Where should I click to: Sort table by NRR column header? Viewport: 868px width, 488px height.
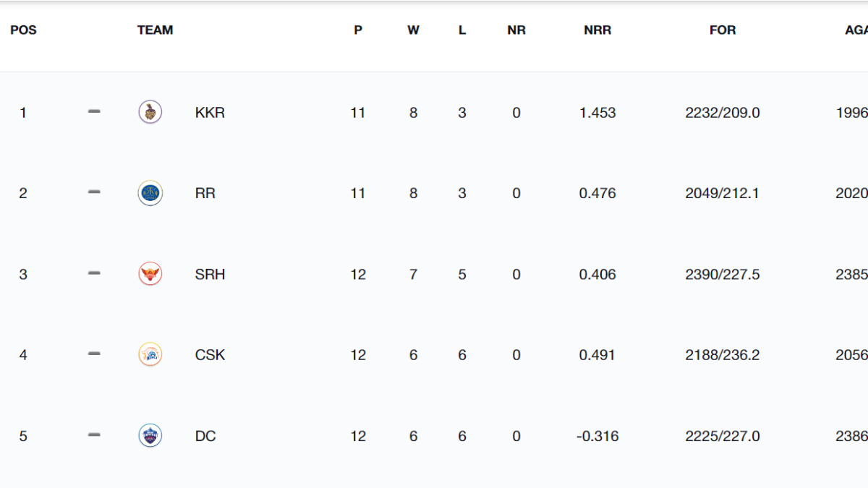coord(597,30)
